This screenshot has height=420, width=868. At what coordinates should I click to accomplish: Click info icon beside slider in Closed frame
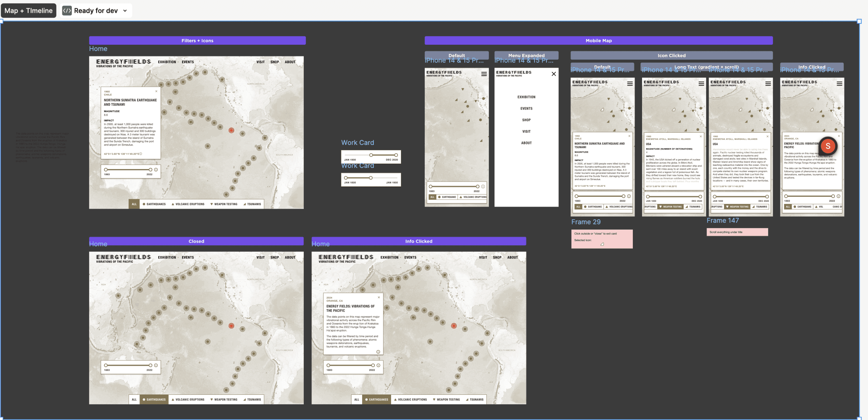[156, 365]
